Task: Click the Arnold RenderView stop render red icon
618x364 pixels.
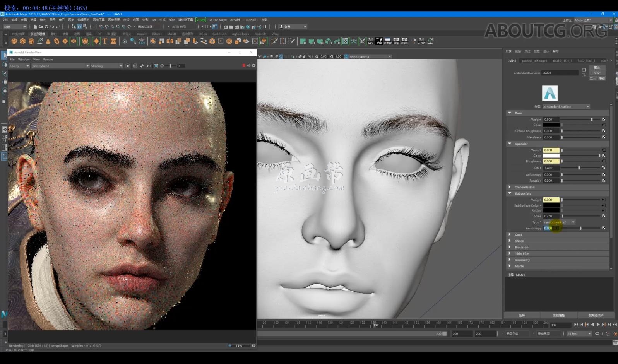Action: (x=244, y=66)
